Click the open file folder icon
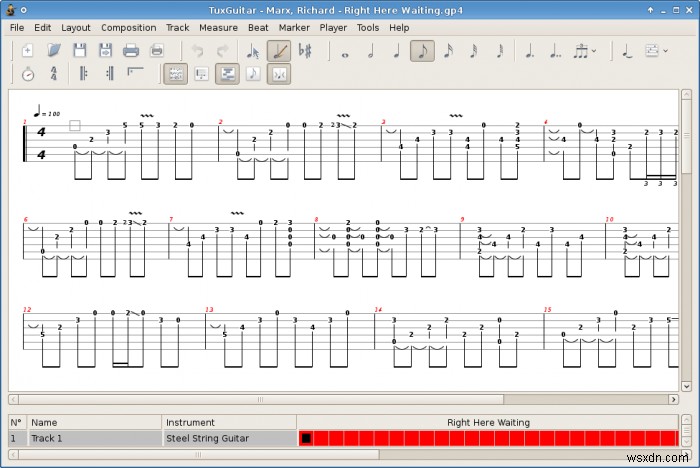700x468 pixels. (54, 50)
